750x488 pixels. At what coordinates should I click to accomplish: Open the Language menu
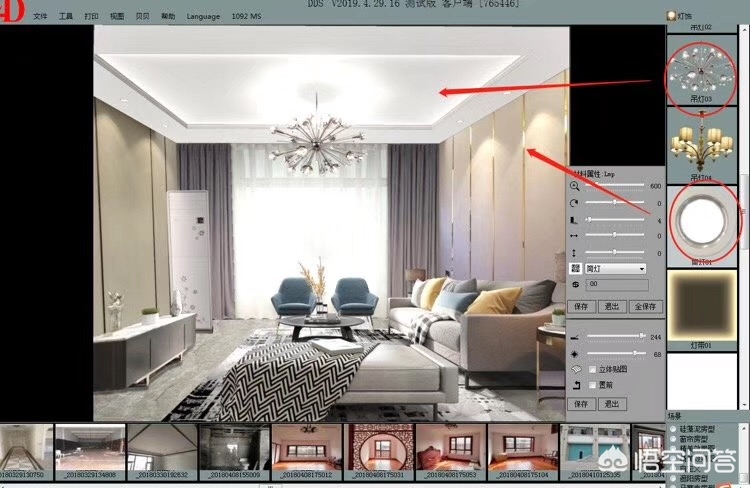[x=203, y=17]
